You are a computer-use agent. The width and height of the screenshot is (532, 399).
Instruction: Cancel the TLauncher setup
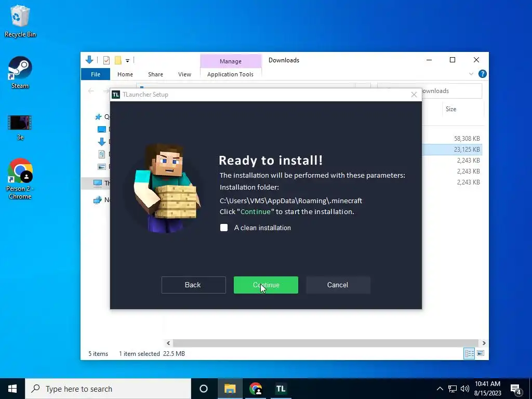[x=338, y=285]
